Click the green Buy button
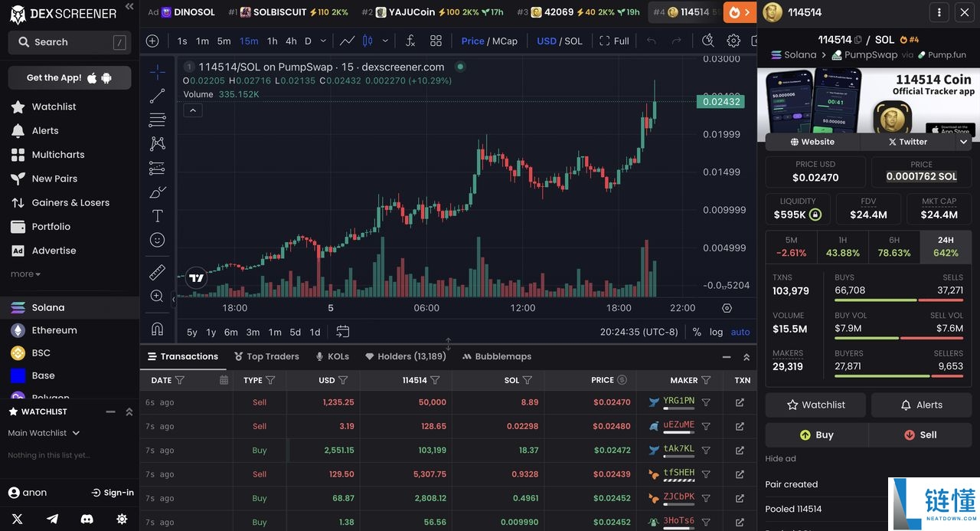 (817, 434)
